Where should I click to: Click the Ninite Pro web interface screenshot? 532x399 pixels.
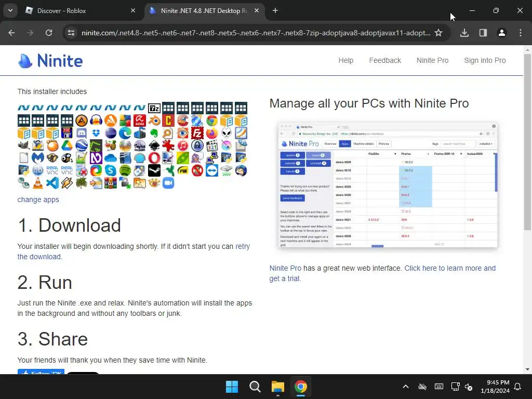click(x=388, y=185)
